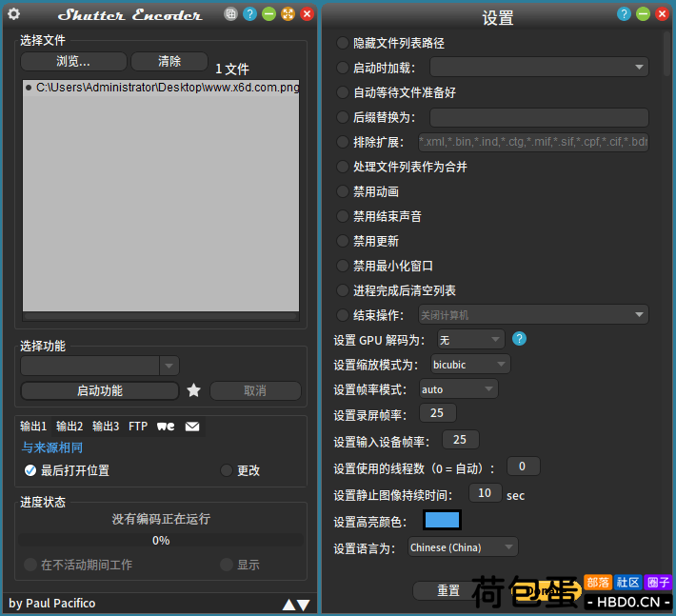
Task: Switch to 输出1 tab
Action: pos(33,427)
